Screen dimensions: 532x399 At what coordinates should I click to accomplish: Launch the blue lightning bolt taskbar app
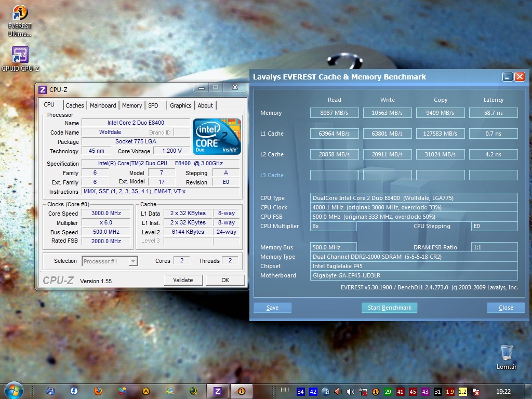click(x=74, y=391)
